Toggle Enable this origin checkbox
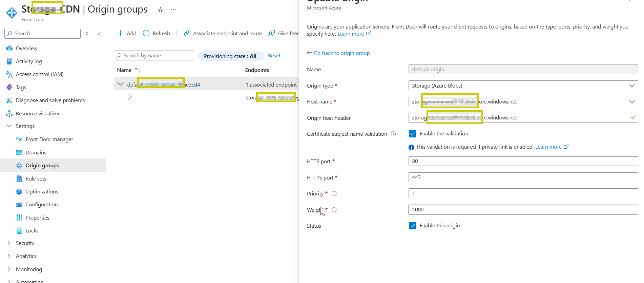 click(413, 226)
